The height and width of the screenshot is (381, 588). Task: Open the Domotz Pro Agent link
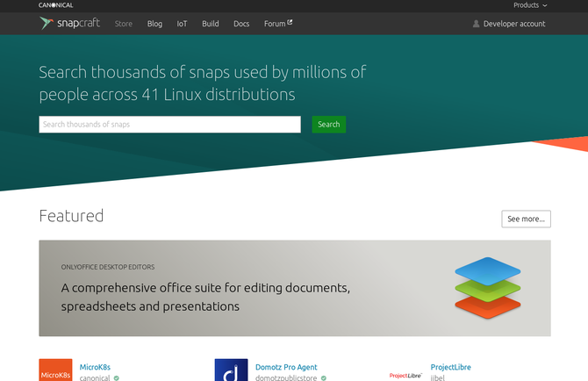286,367
